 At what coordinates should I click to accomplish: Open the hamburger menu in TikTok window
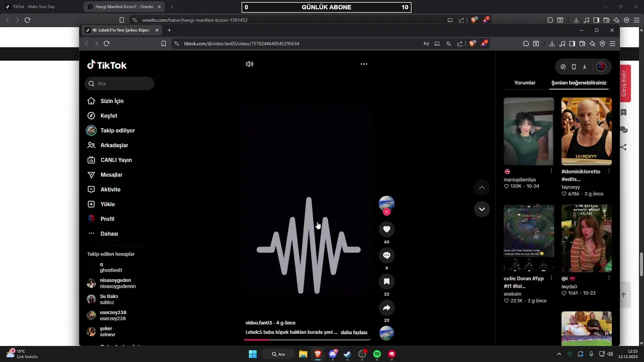tap(612, 44)
